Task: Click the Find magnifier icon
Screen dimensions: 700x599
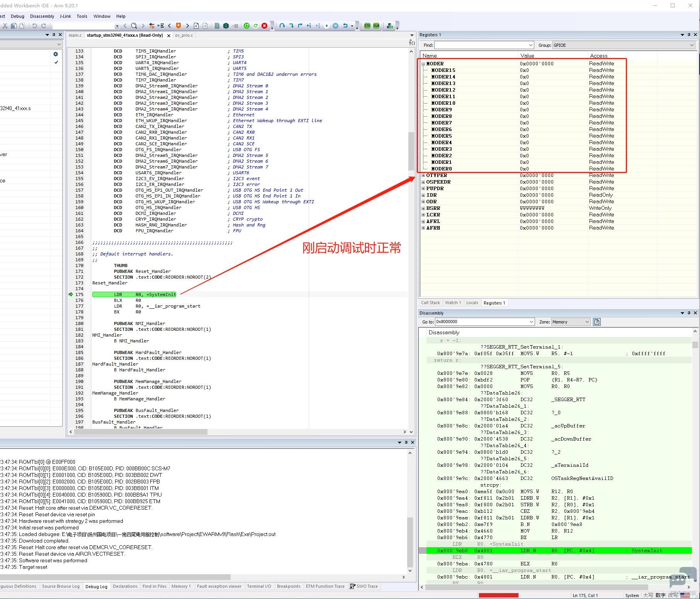Action: (134, 26)
